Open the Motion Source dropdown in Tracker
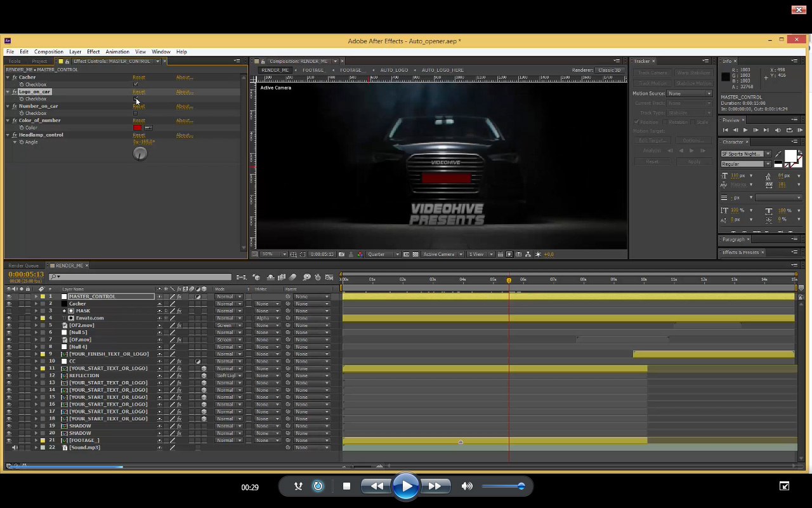Viewport: 812px width, 508px height. point(689,93)
